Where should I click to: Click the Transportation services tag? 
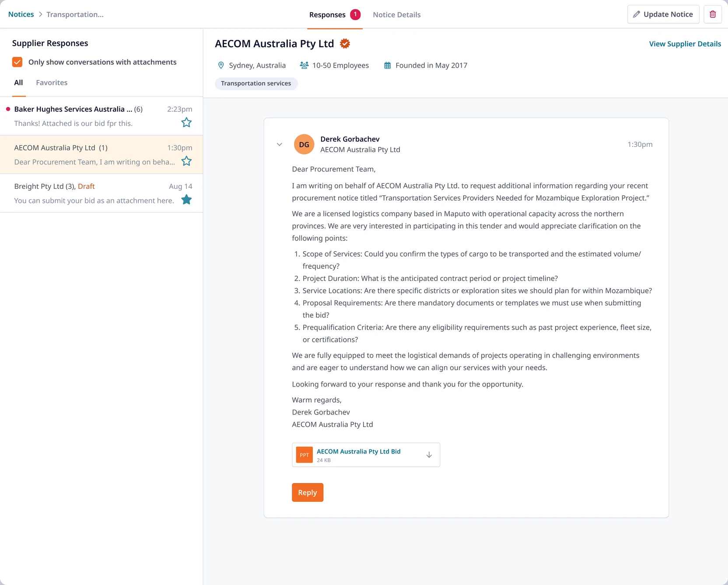point(256,84)
